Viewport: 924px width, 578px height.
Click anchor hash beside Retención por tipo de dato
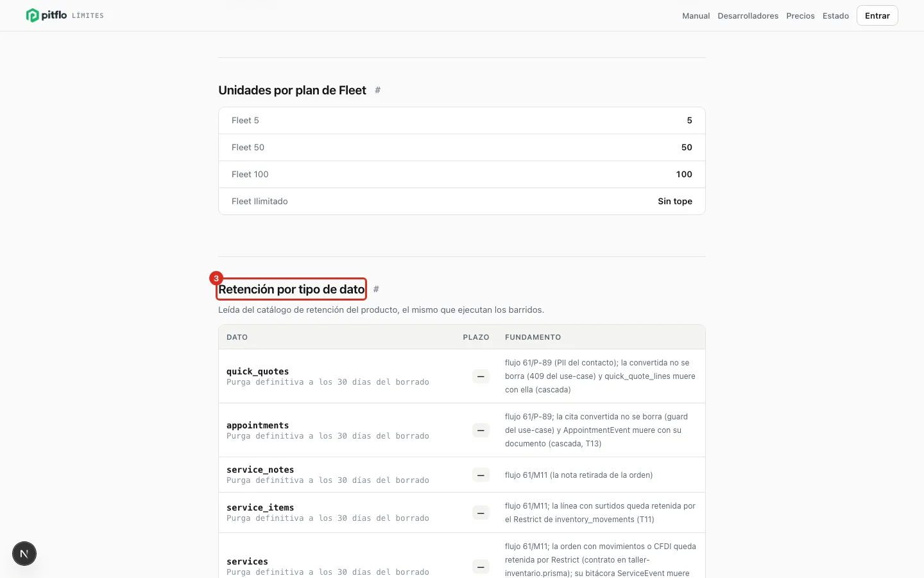pyautogui.click(x=376, y=289)
